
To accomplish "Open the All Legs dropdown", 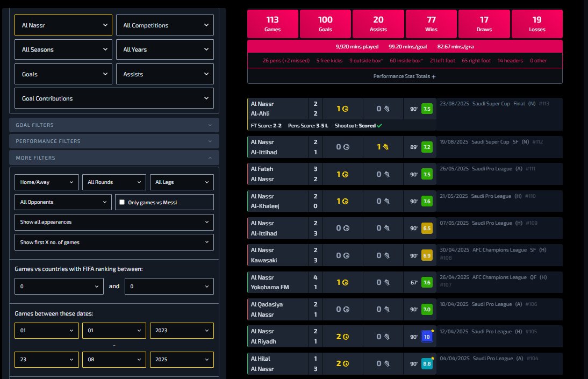I will [x=182, y=182].
